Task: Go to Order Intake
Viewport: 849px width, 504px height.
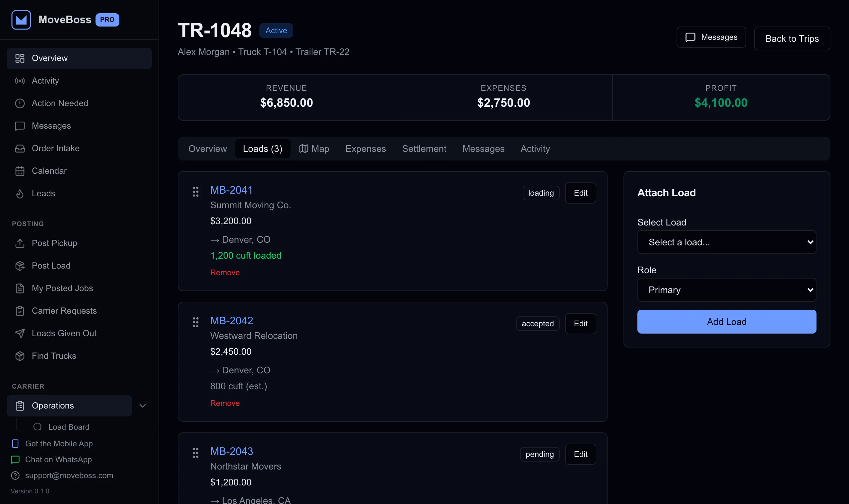Action: tap(79, 148)
